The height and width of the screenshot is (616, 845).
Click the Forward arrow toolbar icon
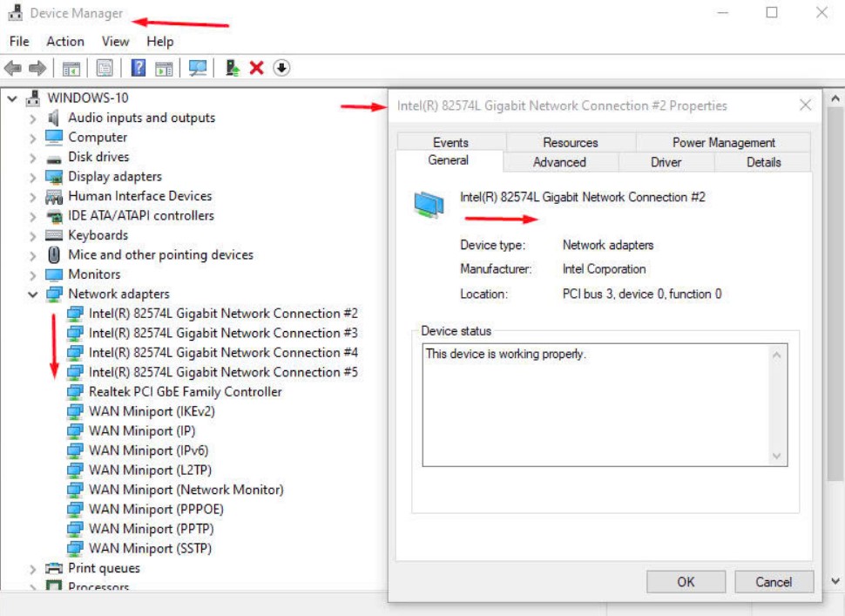click(x=37, y=68)
